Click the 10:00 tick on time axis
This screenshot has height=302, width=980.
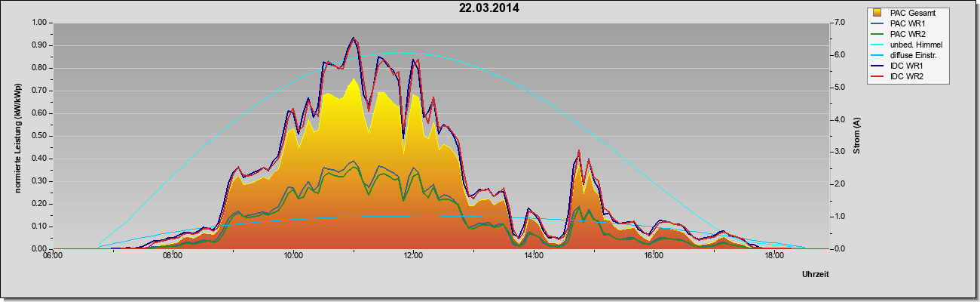[293, 256]
